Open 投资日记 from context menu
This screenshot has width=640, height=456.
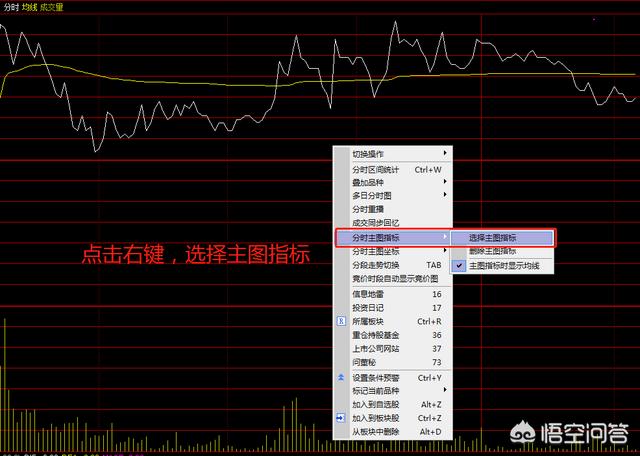click(x=393, y=308)
